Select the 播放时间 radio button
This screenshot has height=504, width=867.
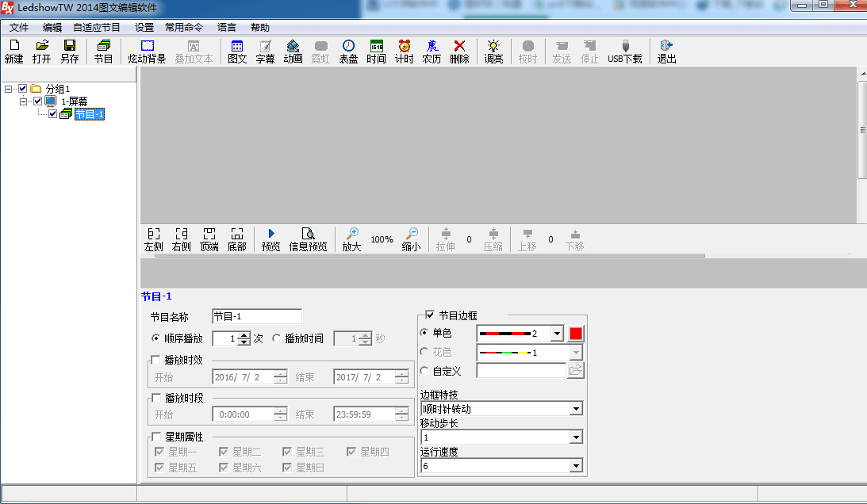(277, 338)
